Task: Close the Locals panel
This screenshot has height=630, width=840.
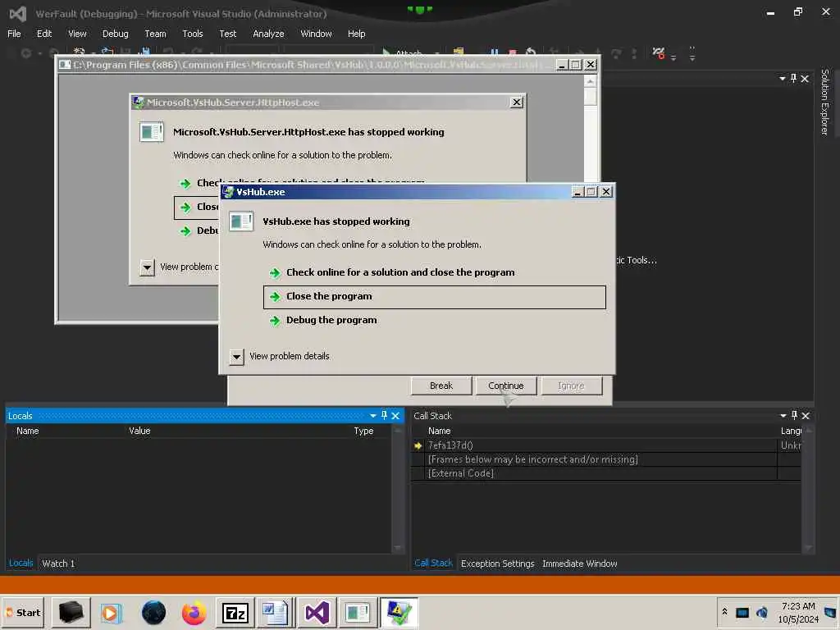Action: pos(395,416)
